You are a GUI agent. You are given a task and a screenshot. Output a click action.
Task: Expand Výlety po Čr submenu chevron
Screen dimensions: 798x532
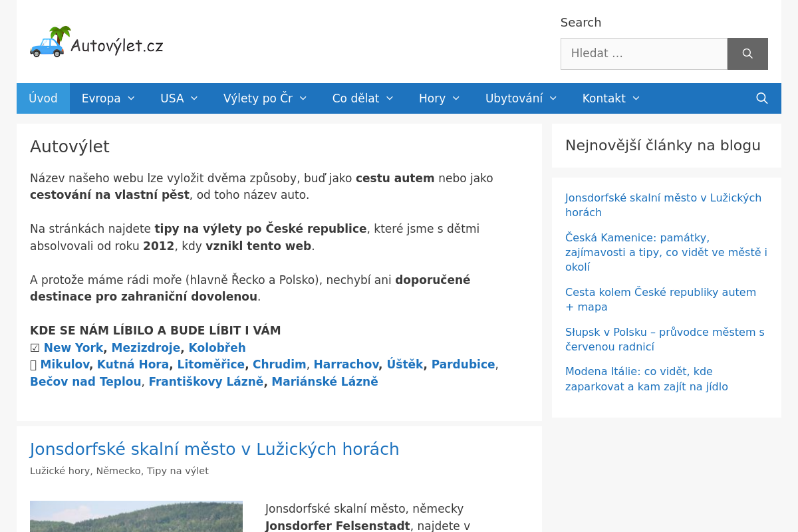(303, 98)
